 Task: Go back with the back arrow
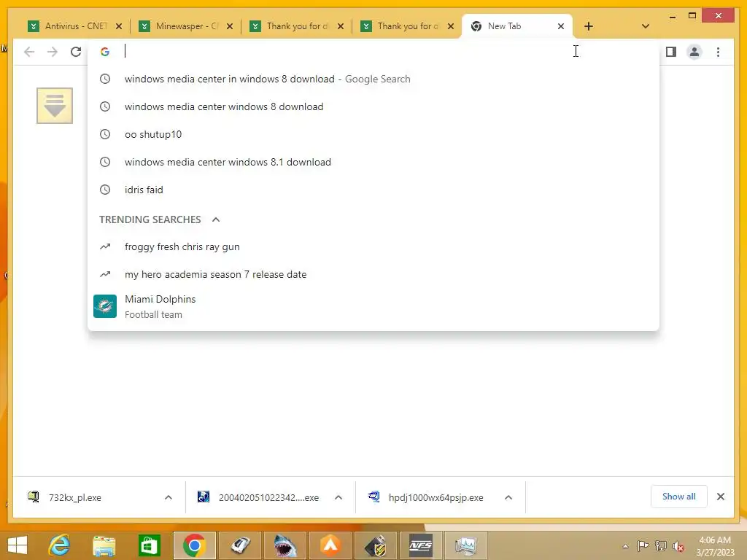[x=29, y=52]
